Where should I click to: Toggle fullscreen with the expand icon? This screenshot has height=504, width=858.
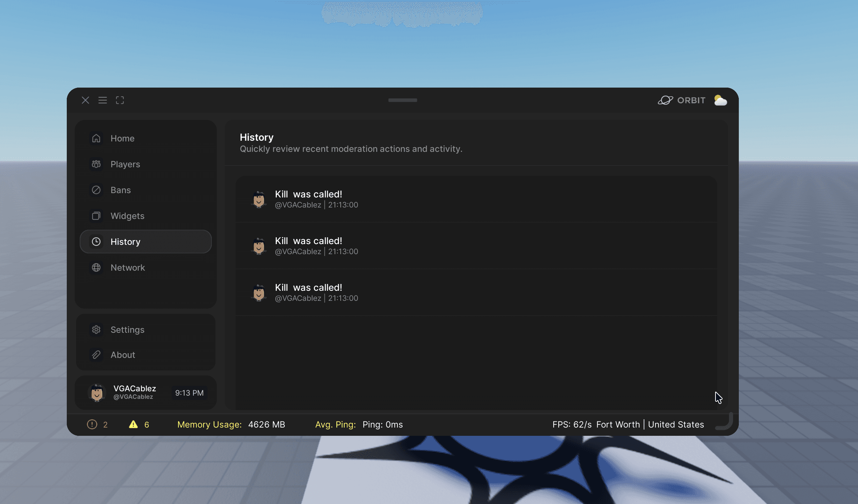pyautogui.click(x=120, y=100)
